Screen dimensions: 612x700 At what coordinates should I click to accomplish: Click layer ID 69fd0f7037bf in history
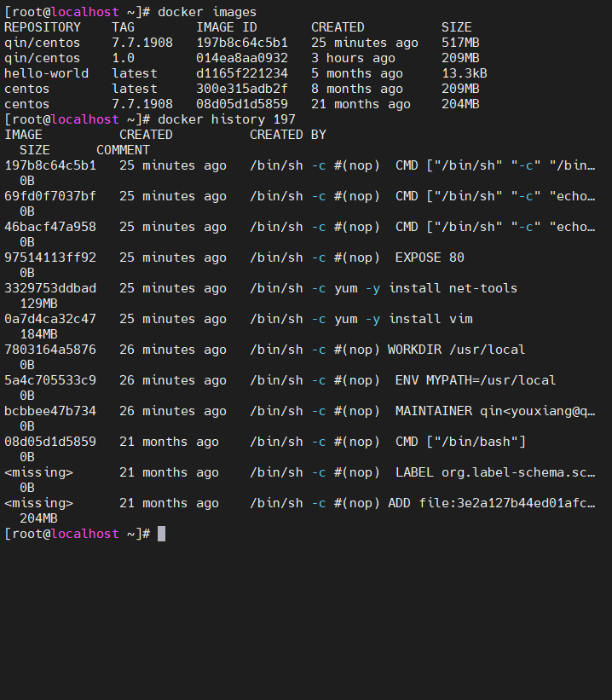[50, 196]
